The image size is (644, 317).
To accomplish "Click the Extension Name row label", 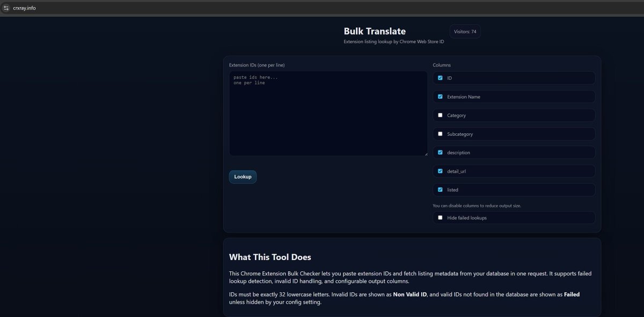I will (464, 96).
